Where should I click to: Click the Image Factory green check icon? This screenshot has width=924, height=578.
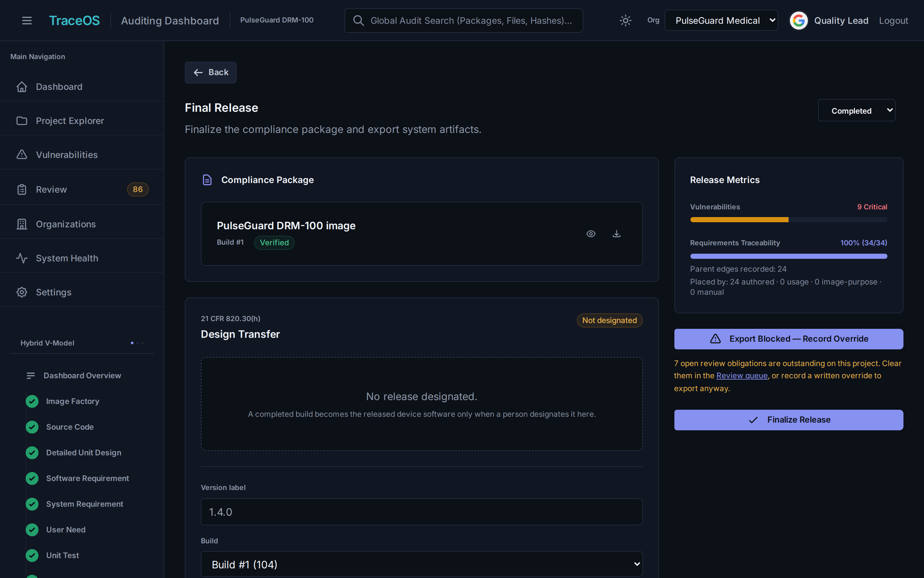point(32,401)
